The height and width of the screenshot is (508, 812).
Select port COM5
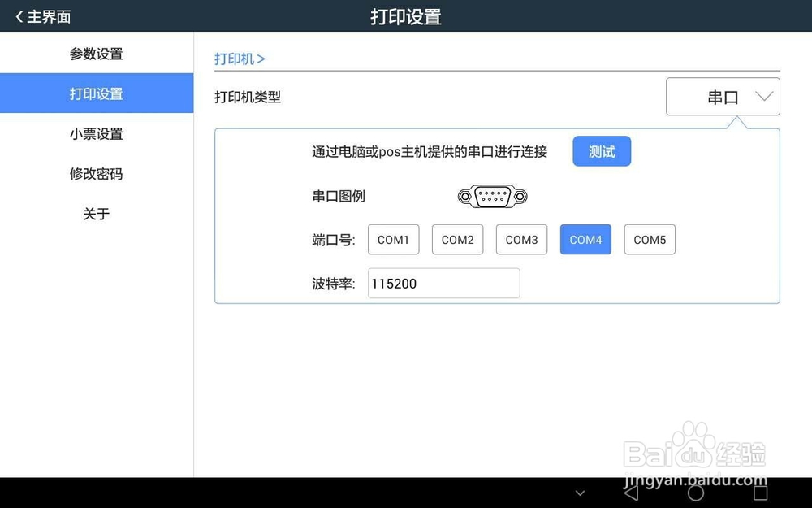pos(650,240)
